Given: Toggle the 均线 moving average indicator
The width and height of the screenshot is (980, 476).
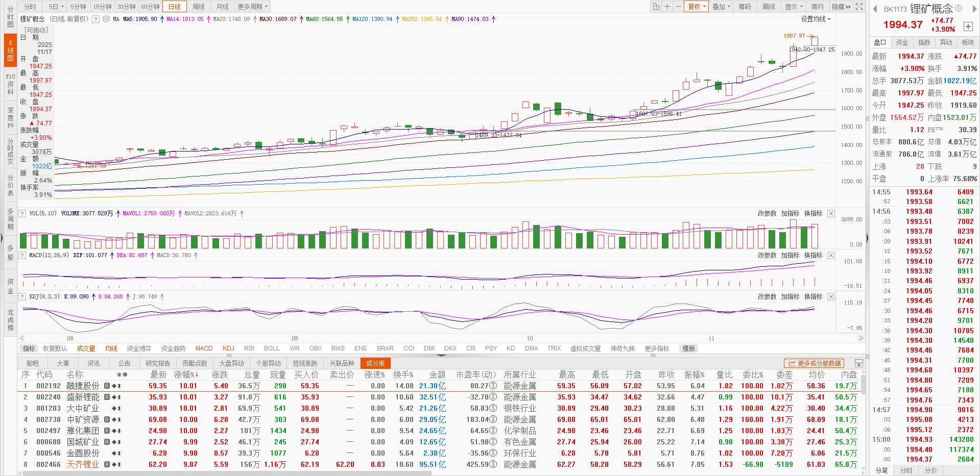Looking at the screenshot, I should click(x=111, y=348).
